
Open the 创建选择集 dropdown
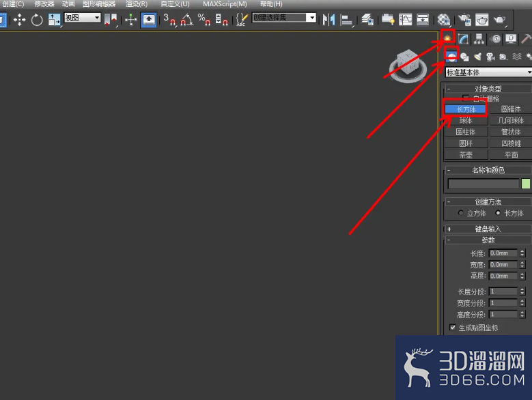[x=284, y=17]
